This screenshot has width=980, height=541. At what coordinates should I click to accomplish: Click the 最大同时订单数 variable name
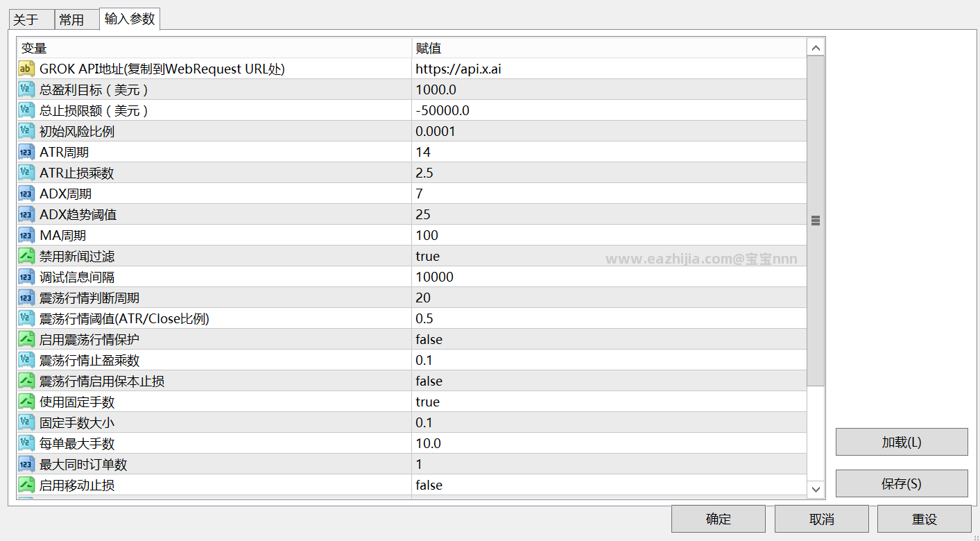(83, 464)
